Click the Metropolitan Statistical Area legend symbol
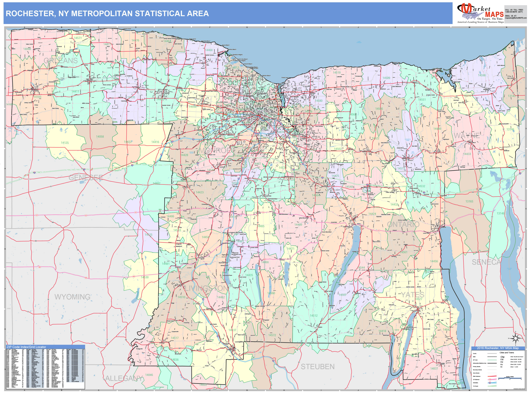Screen dimensions: 532x399 (x=492, y=363)
